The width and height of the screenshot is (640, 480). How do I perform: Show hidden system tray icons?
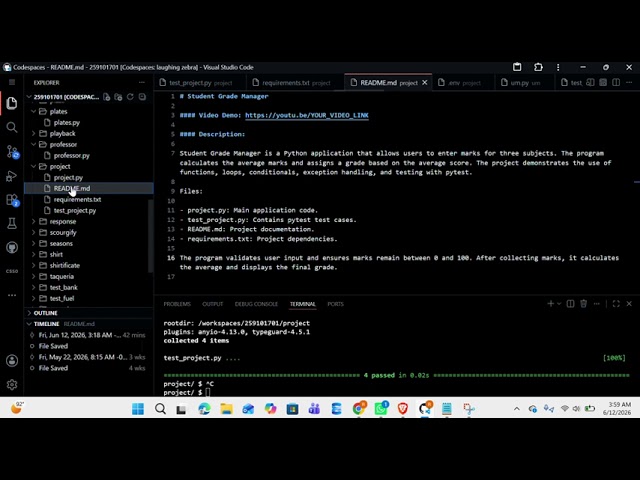tap(516, 409)
